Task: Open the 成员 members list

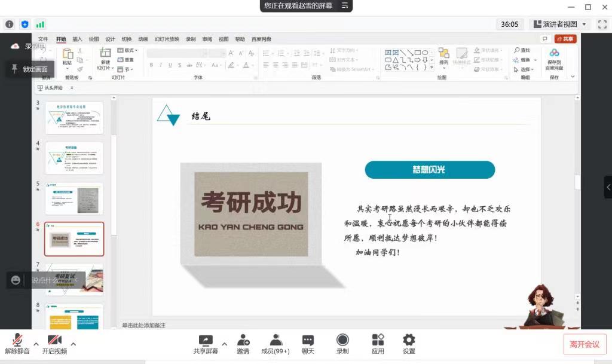Action: [276, 344]
